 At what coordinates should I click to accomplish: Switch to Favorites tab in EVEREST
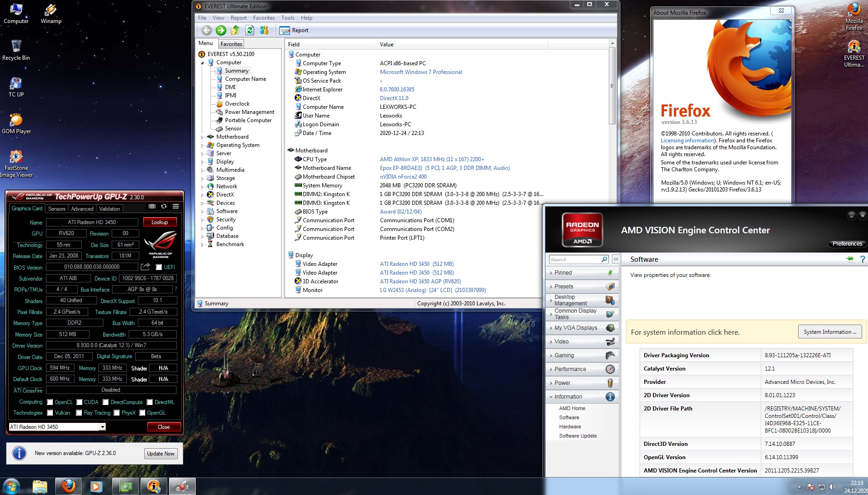point(231,44)
